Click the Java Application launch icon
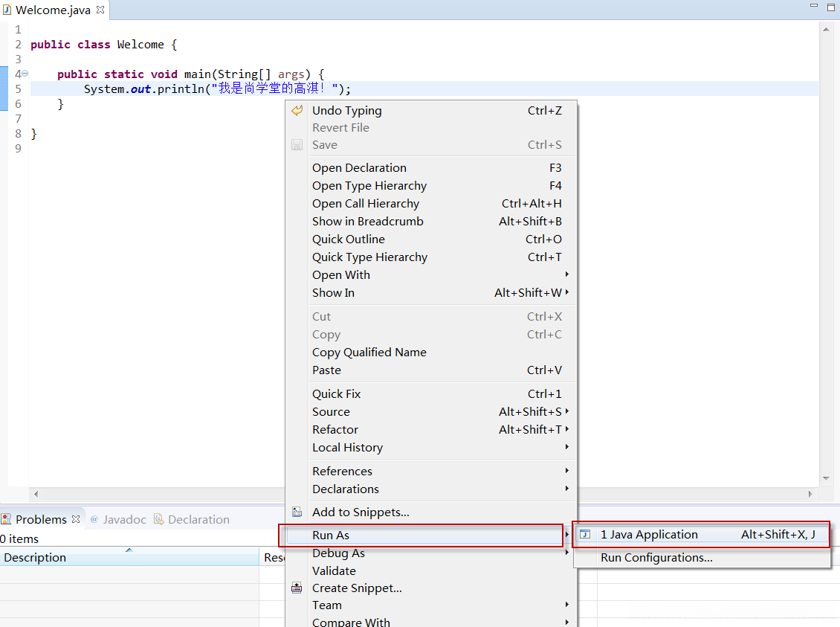Viewport: 840px width, 627px height. (586, 535)
